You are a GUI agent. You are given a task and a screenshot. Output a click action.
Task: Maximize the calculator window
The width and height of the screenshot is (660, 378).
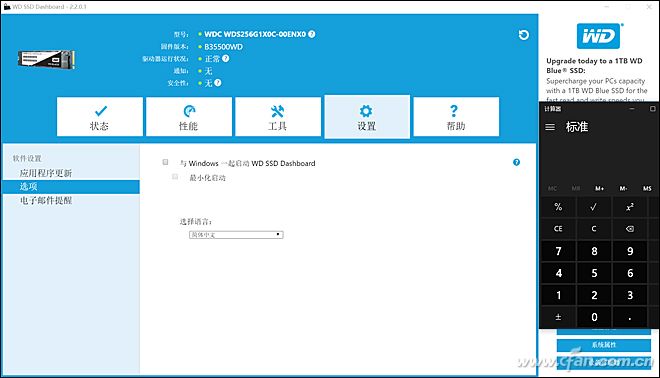click(653, 109)
